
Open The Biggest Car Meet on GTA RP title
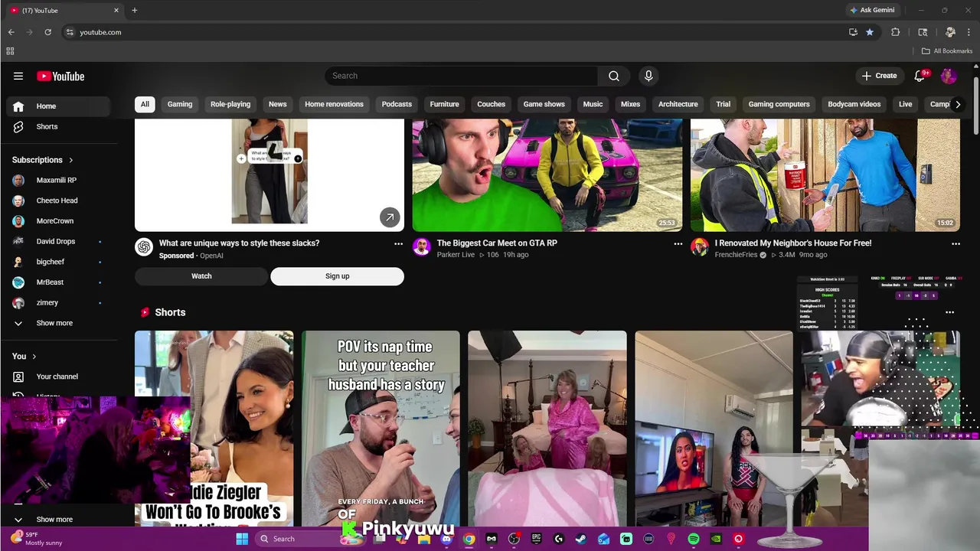pos(497,243)
